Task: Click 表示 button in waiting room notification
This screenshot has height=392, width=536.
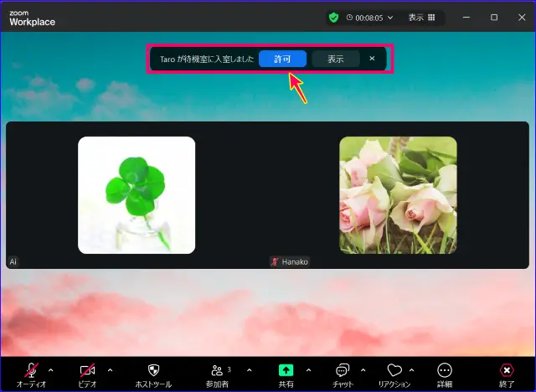Action: [x=335, y=59]
